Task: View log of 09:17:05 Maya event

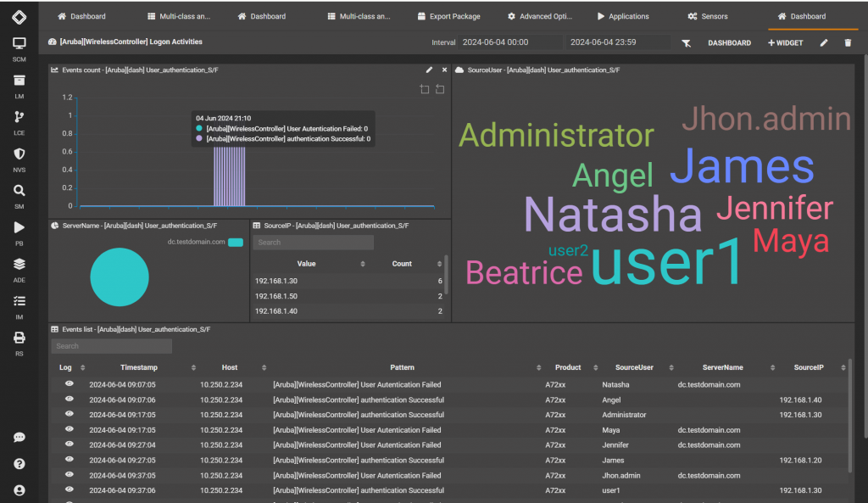Action: tap(70, 429)
